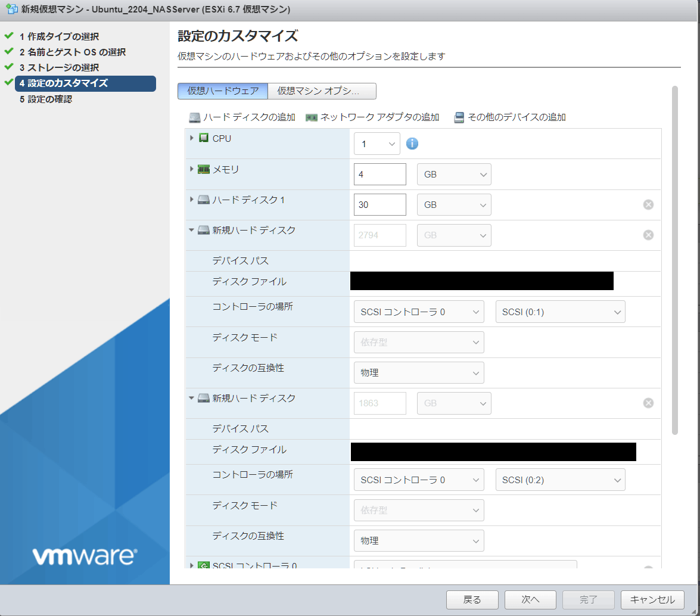Switch to the 仮想ハードウェア tab
The width and height of the screenshot is (700, 616).
point(223,91)
